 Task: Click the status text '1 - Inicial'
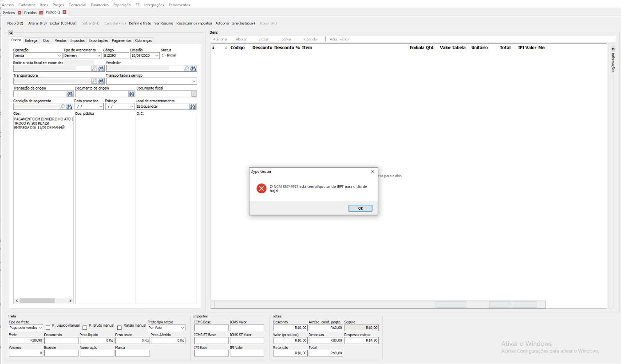pos(169,55)
